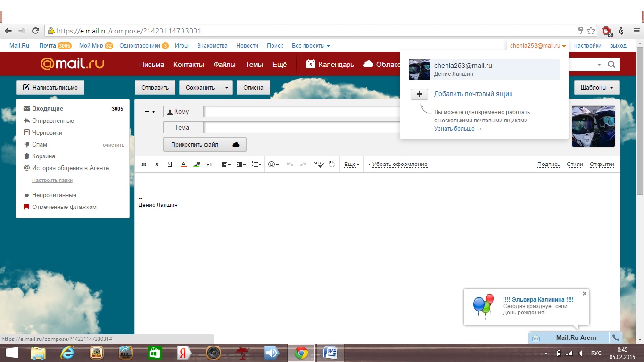Screen dimensions: 644x362
Task: Open the header fields options menu
Action: point(150,112)
